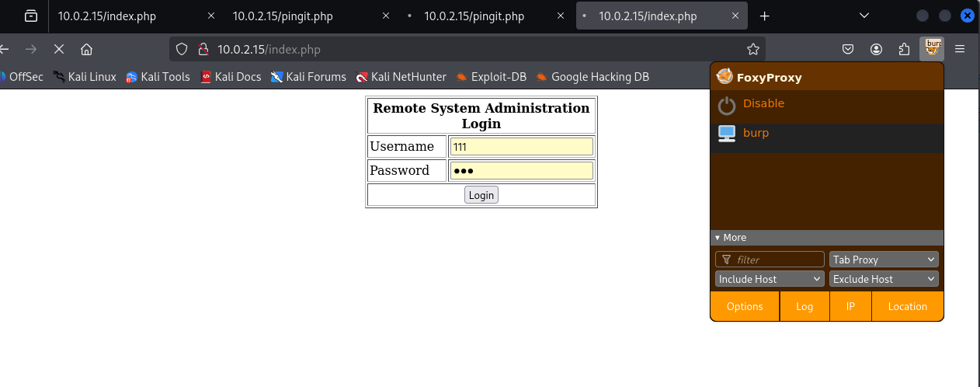Click the FoxyProxy burp extension icon
The image size is (980, 387).
(932, 49)
